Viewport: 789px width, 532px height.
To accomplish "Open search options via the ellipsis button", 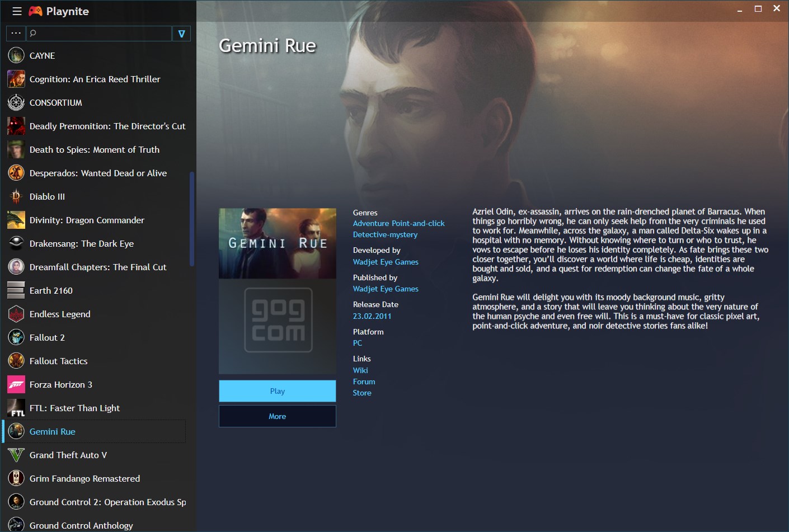I will [x=16, y=33].
